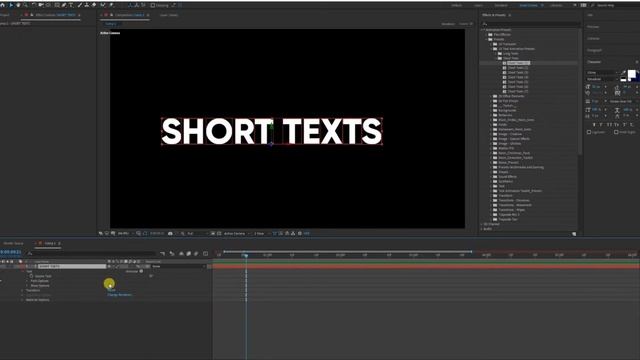
Task: Select the Short Texts (1) preset
Action: click(518, 63)
